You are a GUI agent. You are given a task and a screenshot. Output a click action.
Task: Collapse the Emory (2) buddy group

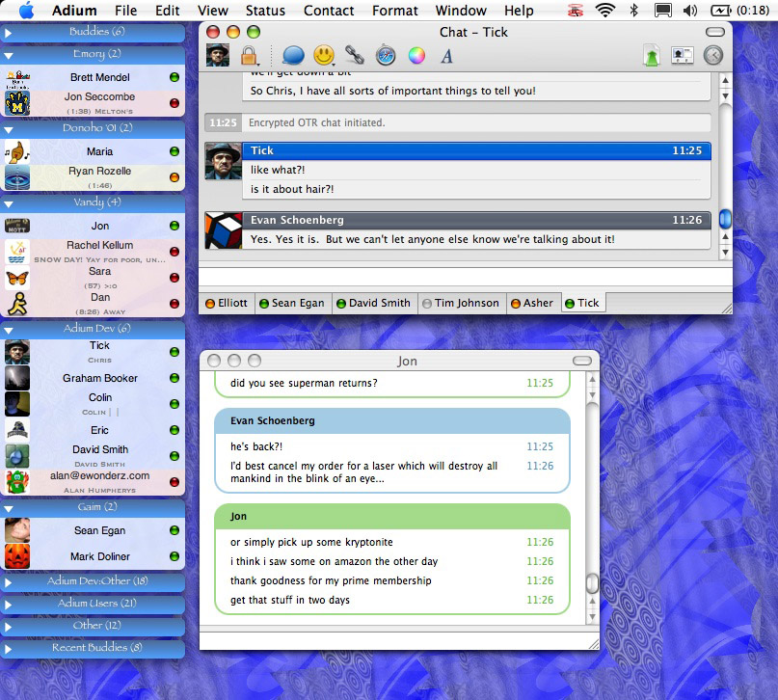[x=92, y=54]
